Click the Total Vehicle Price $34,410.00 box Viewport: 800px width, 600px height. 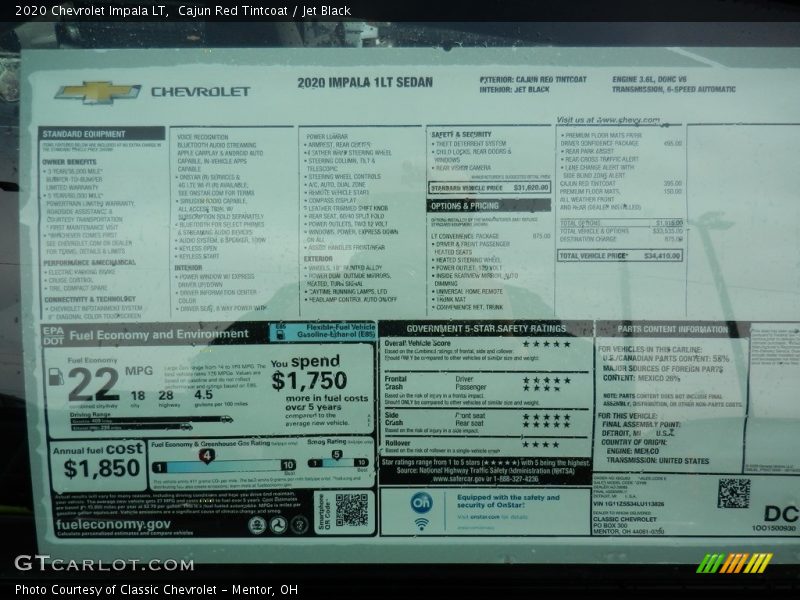pyautogui.click(x=619, y=256)
